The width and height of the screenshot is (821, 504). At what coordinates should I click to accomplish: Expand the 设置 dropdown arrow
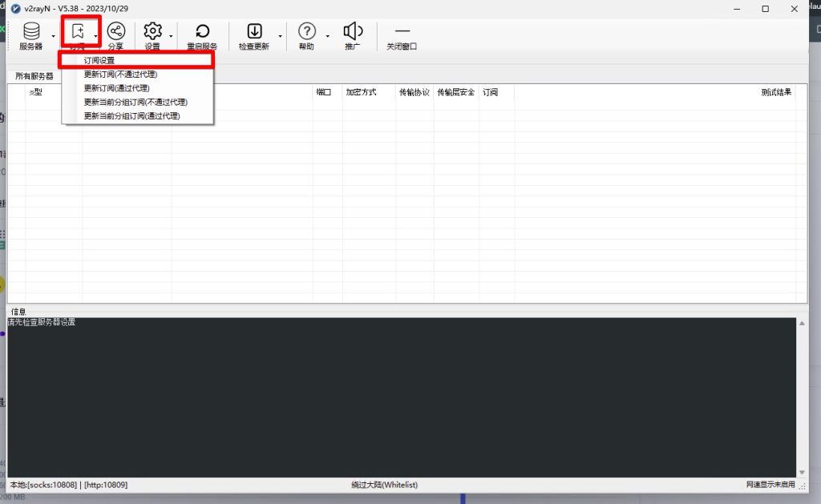click(x=172, y=36)
